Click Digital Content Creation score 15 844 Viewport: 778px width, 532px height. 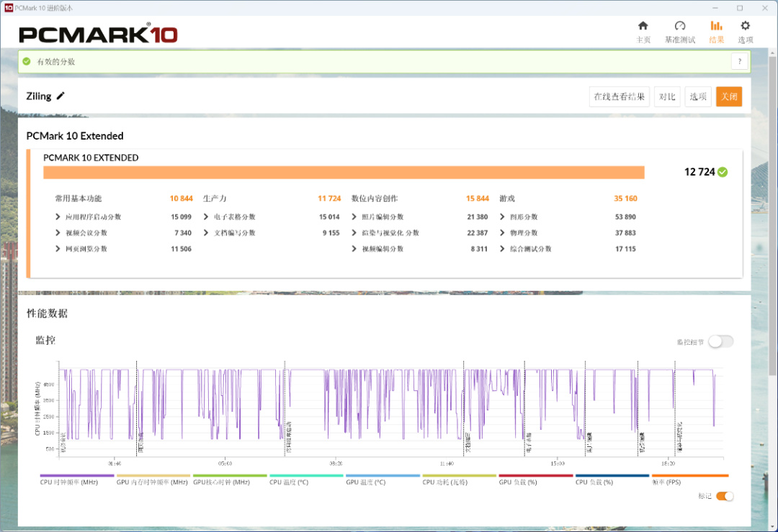coord(478,198)
